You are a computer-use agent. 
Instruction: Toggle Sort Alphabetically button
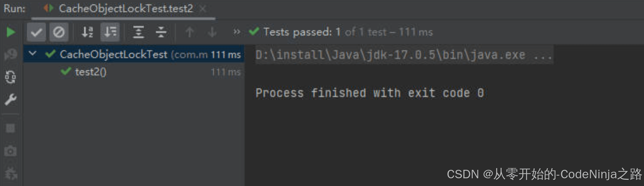point(87,32)
